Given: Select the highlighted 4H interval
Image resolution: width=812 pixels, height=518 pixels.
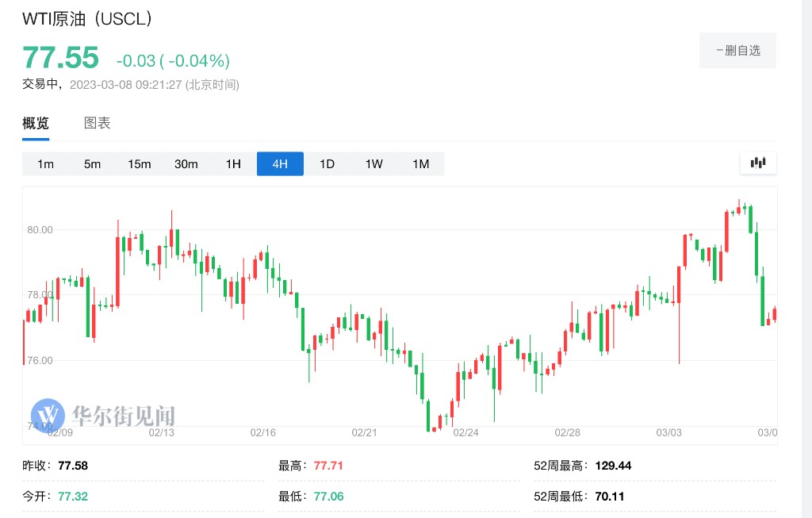Looking at the screenshot, I should point(280,164).
